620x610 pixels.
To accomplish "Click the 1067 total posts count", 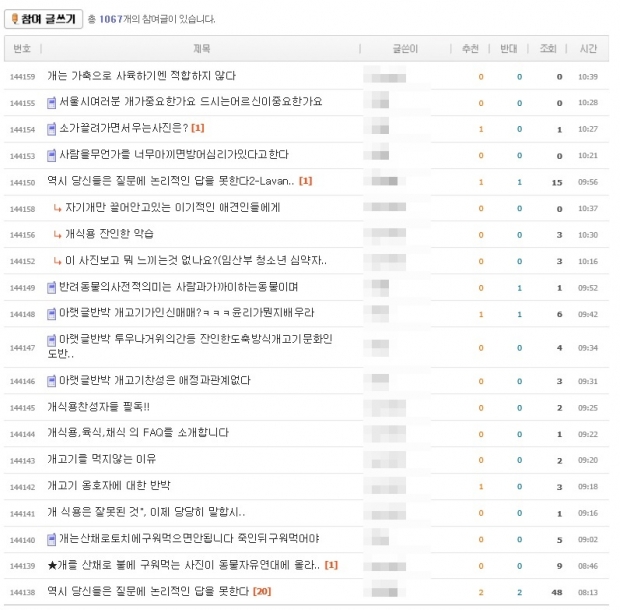I will (x=111, y=19).
